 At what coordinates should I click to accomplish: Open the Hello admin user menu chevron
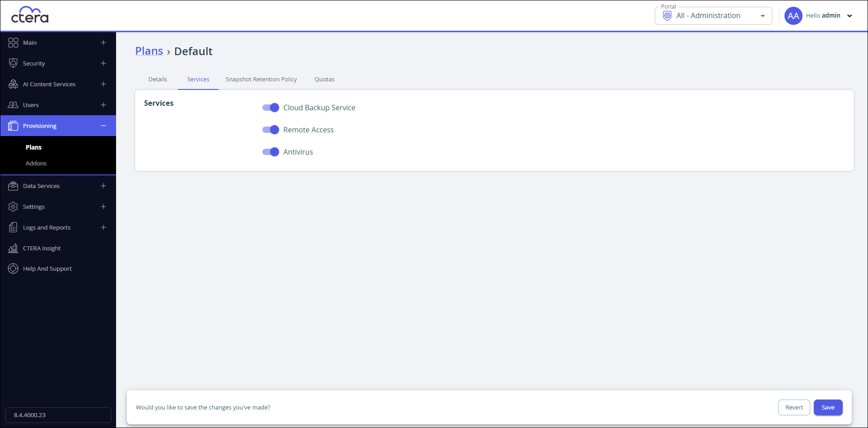click(849, 16)
